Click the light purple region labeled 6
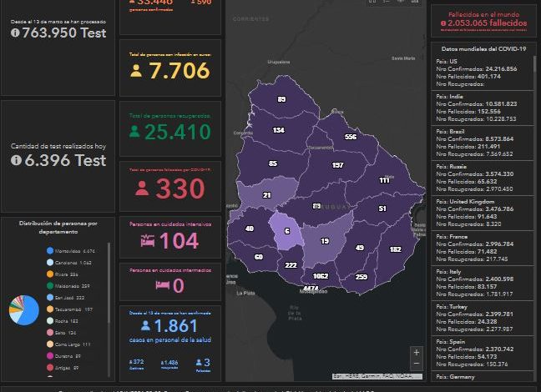This screenshot has height=392, width=541. click(x=286, y=232)
